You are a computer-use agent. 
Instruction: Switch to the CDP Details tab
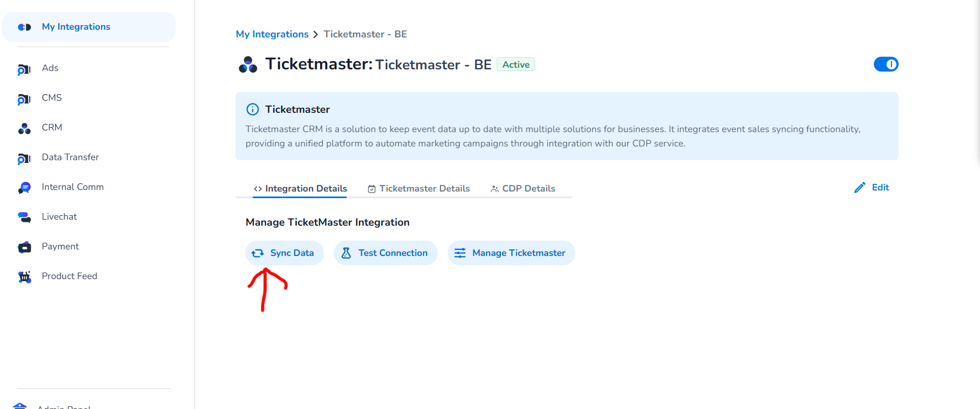522,188
